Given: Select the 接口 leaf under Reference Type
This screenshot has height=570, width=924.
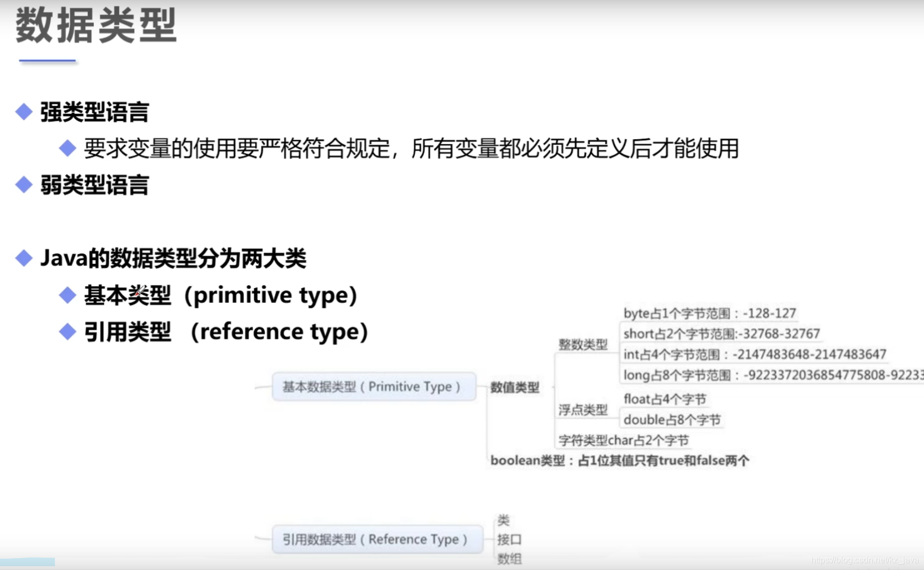Looking at the screenshot, I should [509, 539].
